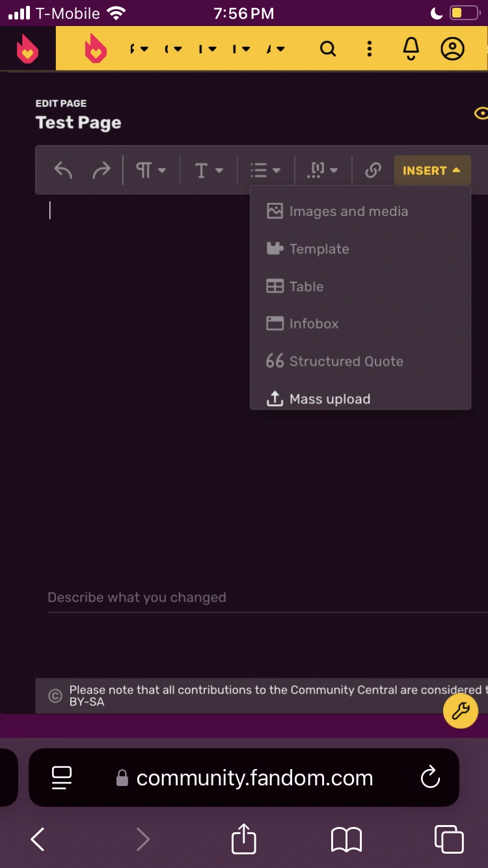488x868 pixels.
Task: Open the three-dot more options menu
Action: pyautogui.click(x=370, y=49)
